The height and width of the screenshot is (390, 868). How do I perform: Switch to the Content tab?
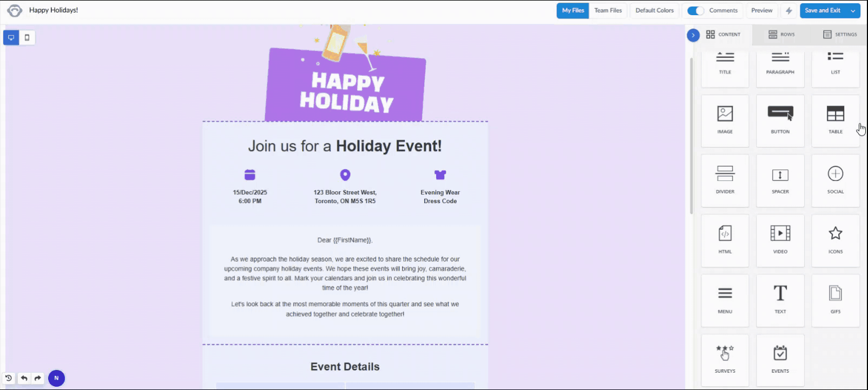pyautogui.click(x=723, y=34)
